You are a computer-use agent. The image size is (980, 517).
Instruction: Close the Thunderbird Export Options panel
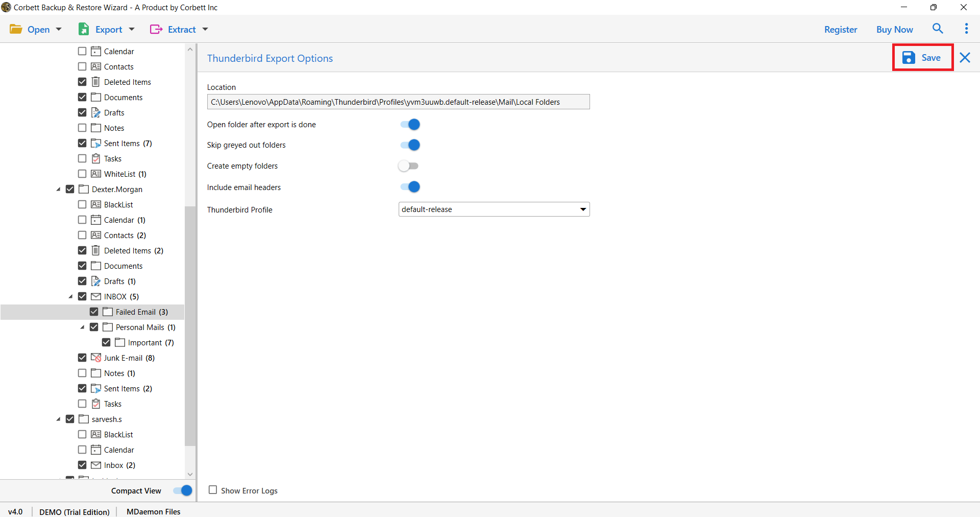point(965,58)
